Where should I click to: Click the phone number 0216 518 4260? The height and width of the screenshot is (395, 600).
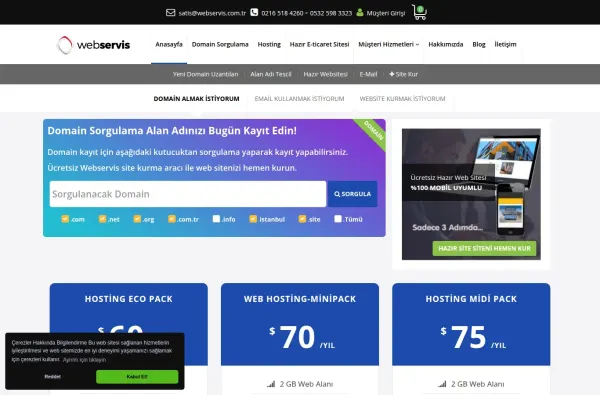[x=282, y=13]
